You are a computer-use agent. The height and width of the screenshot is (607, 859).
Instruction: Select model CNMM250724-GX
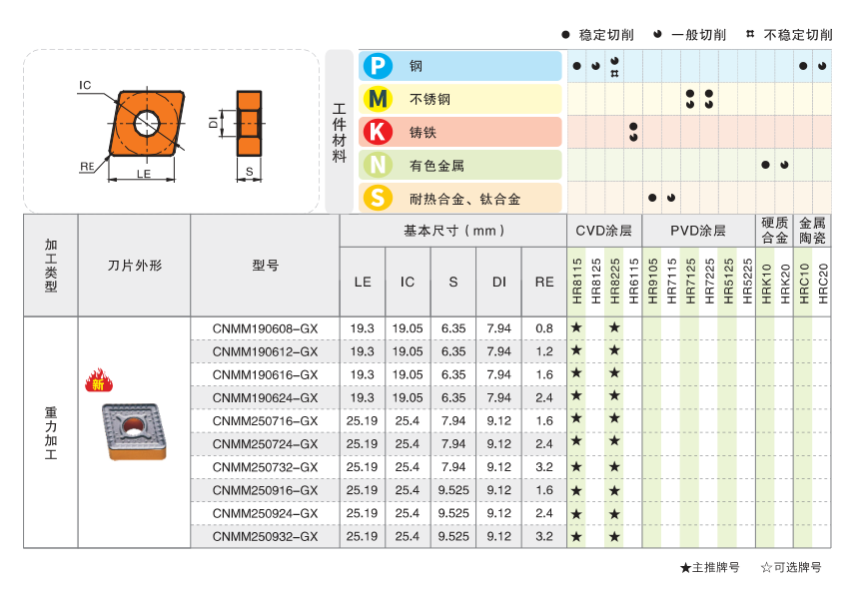coord(265,444)
